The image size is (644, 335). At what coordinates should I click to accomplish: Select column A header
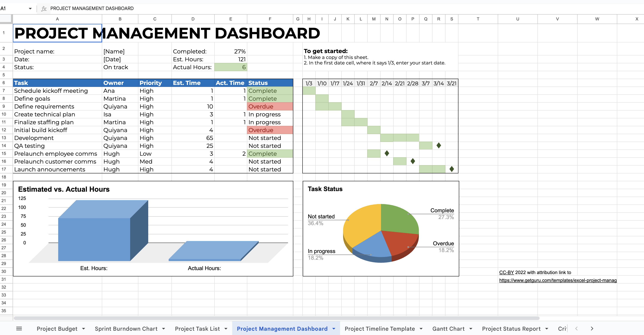pyautogui.click(x=57, y=19)
